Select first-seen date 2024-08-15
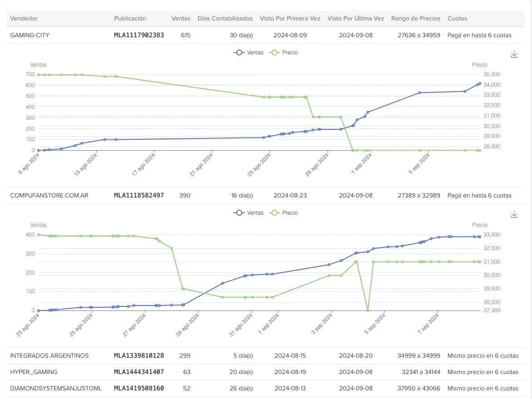 (290, 355)
